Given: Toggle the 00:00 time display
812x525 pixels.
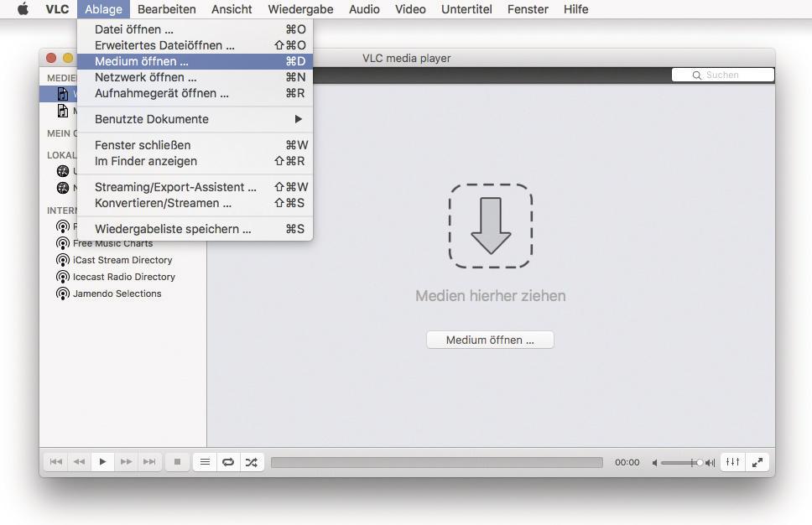Looking at the screenshot, I should (x=627, y=462).
